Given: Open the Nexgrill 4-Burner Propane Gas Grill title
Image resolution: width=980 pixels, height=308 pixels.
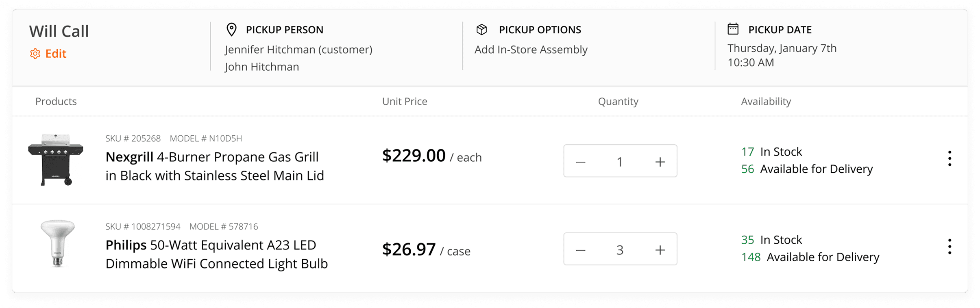Looking at the screenshot, I should [x=214, y=166].
